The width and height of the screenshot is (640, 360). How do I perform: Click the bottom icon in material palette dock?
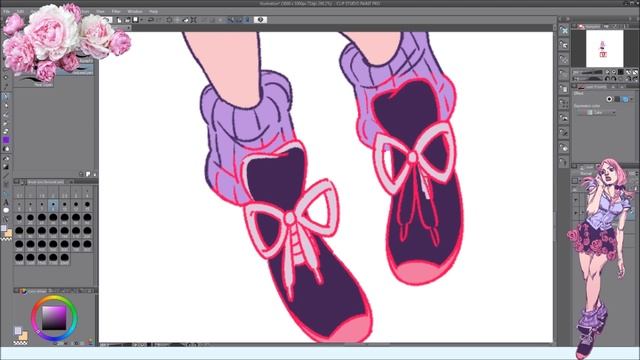pyautogui.click(x=564, y=162)
